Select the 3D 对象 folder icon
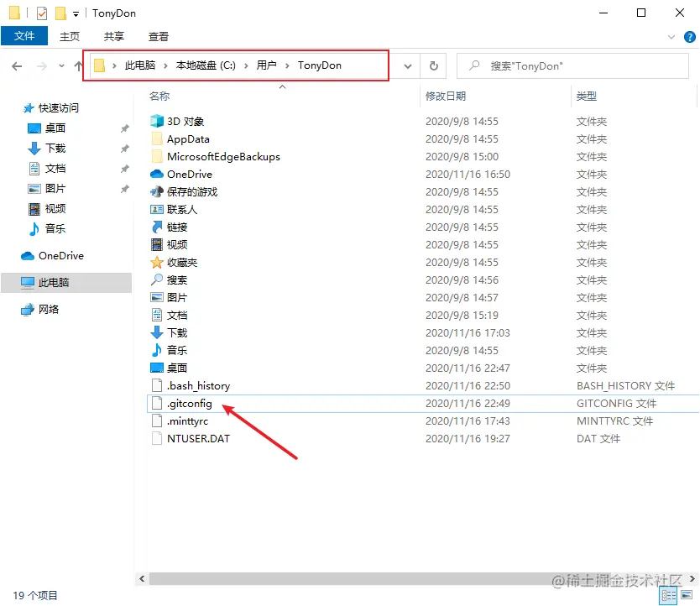This screenshot has height=606, width=700. coord(157,121)
